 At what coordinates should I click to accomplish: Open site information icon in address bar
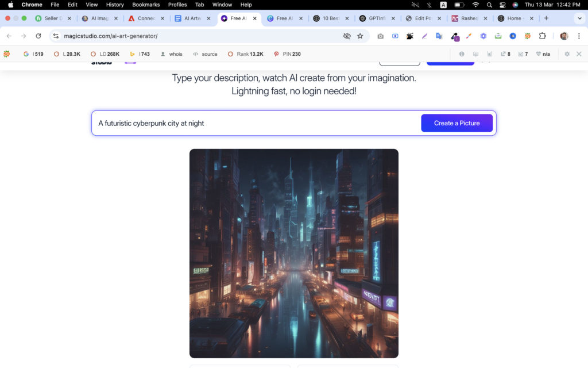click(x=56, y=36)
